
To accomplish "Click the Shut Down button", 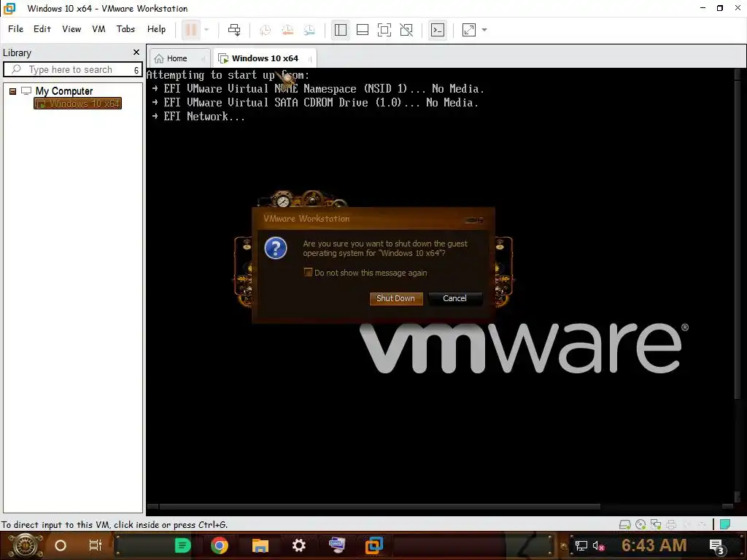I will click(396, 298).
